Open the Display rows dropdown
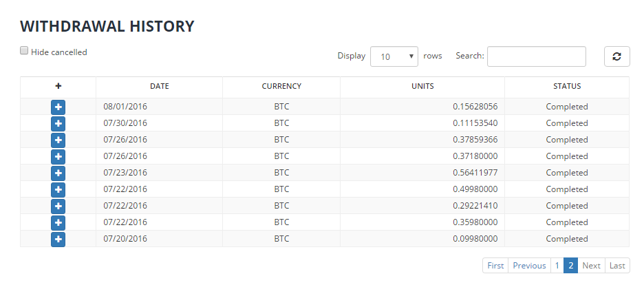The width and height of the screenshot is (644, 285). click(394, 56)
